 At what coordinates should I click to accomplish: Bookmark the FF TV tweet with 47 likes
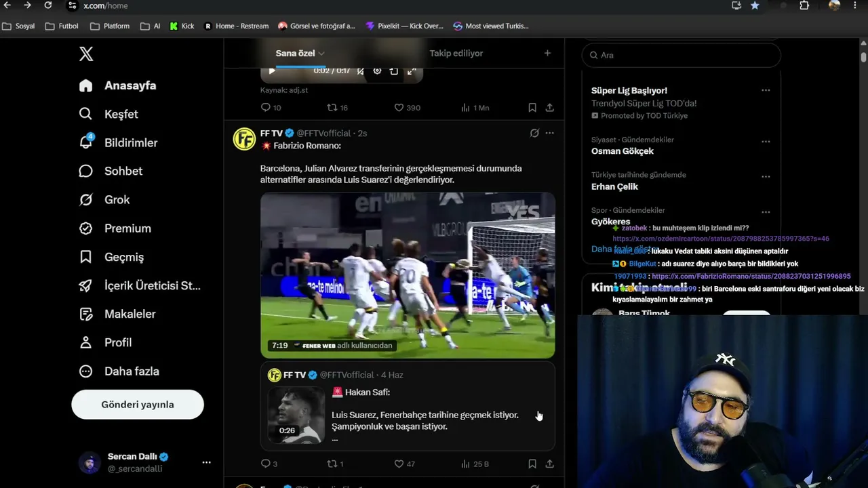coord(532,464)
